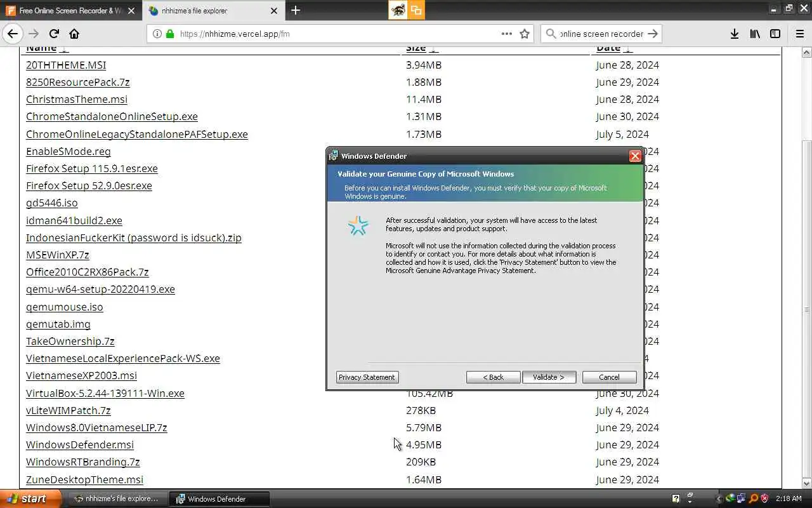Toggle the sidebar icon in toolbar

(x=775, y=34)
